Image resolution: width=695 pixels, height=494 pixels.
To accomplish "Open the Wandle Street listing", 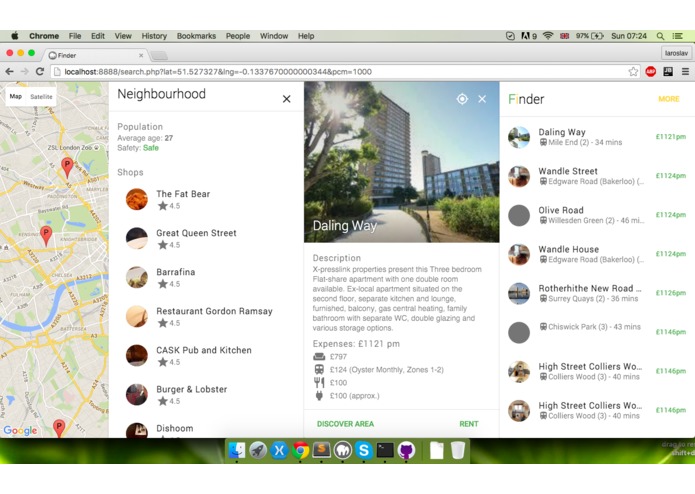I will 597,176.
